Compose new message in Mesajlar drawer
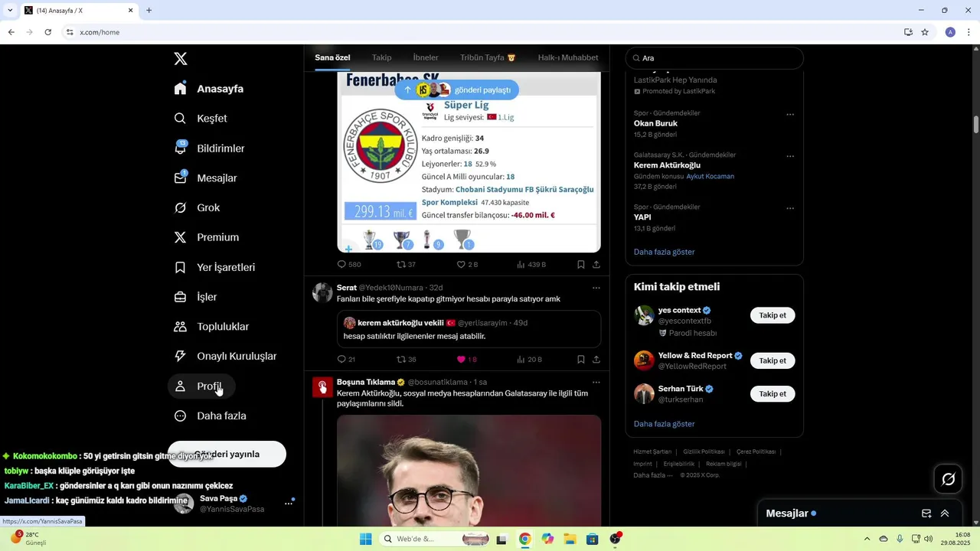The height and width of the screenshot is (551, 980). click(926, 514)
